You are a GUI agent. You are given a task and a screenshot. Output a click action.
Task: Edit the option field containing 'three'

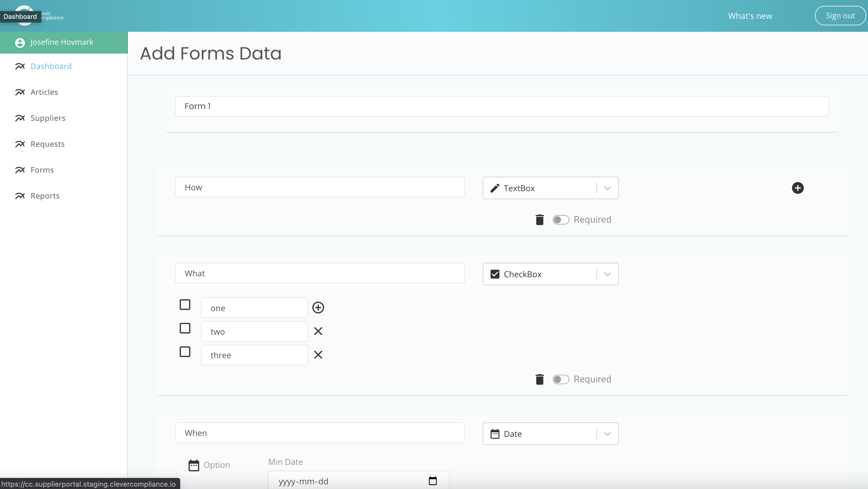(254, 355)
